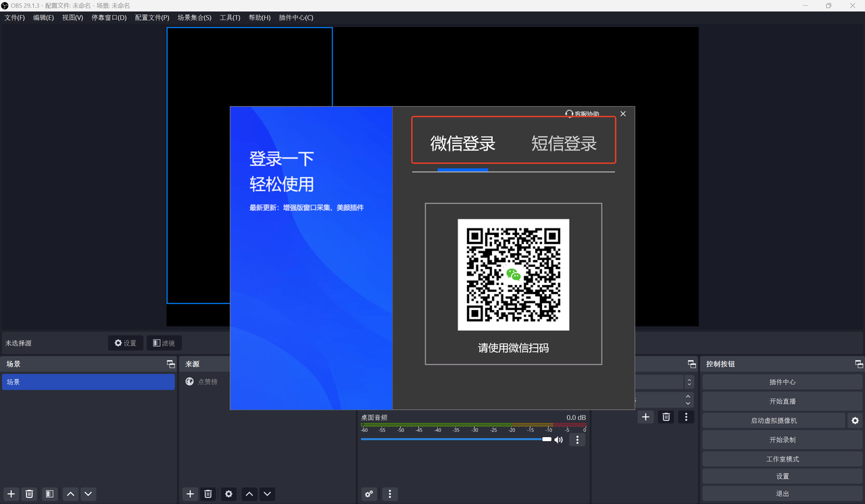Click 设置 button in Controls panel
The width and height of the screenshot is (865, 504).
pos(783,476)
